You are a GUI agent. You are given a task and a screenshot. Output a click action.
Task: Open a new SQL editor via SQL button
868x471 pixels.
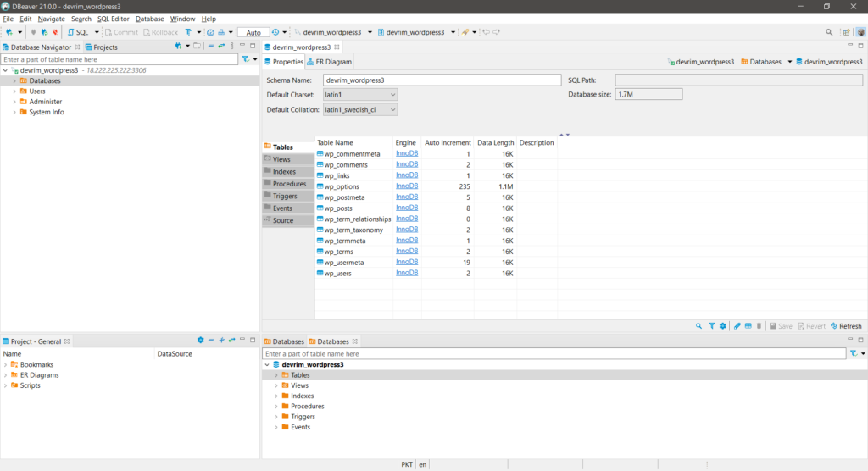coord(78,32)
